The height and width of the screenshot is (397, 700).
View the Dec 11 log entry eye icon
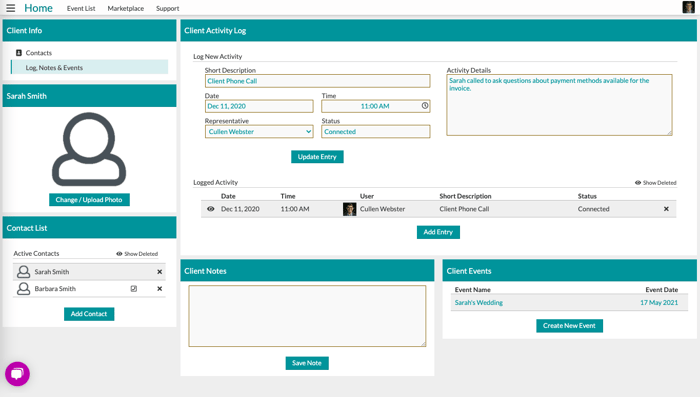point(211,209)
